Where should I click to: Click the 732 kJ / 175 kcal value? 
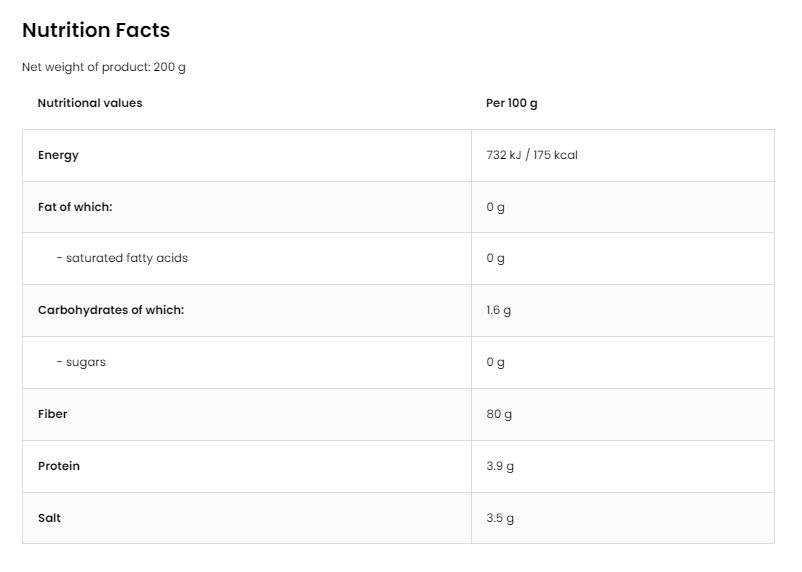531,155
